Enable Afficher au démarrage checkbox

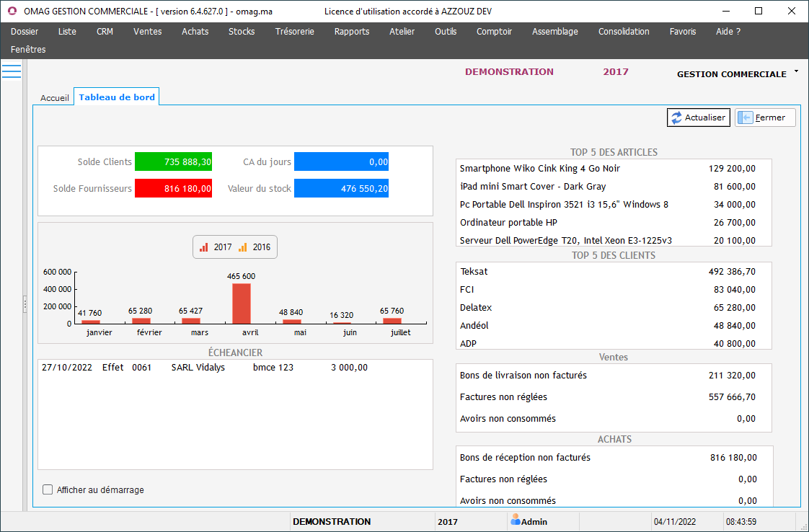pyautogui.click(x=48, y=490)
